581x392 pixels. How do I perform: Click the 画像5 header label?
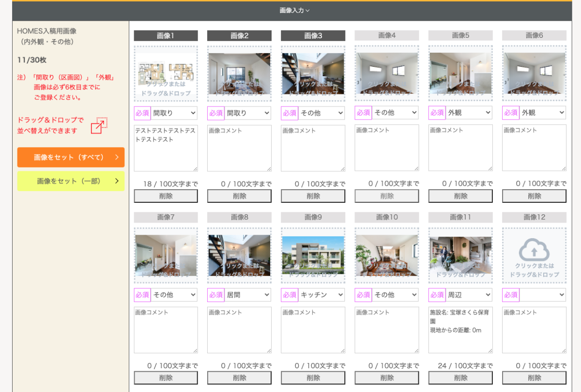460,35
